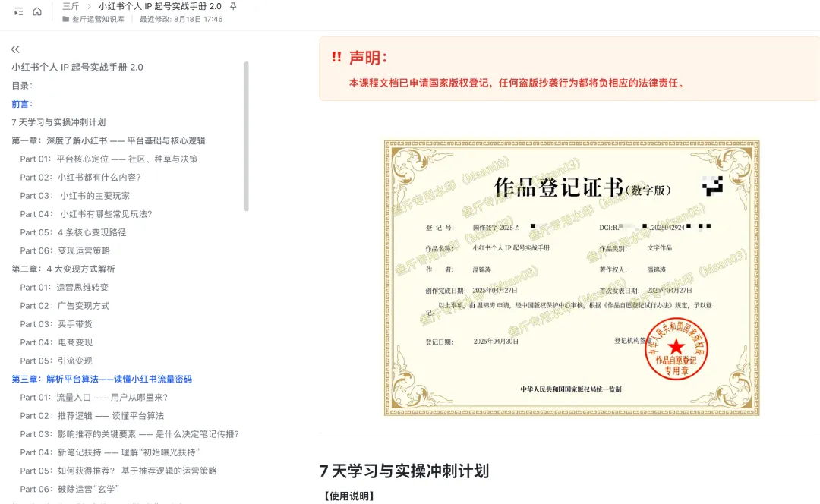
Task: Toggle the sidebar navigation panel icon
Action: tap(18, 11)
